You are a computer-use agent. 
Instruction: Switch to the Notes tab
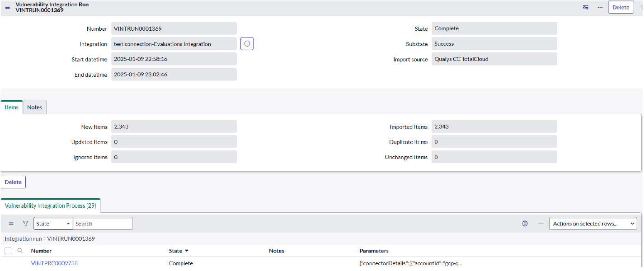34,107
